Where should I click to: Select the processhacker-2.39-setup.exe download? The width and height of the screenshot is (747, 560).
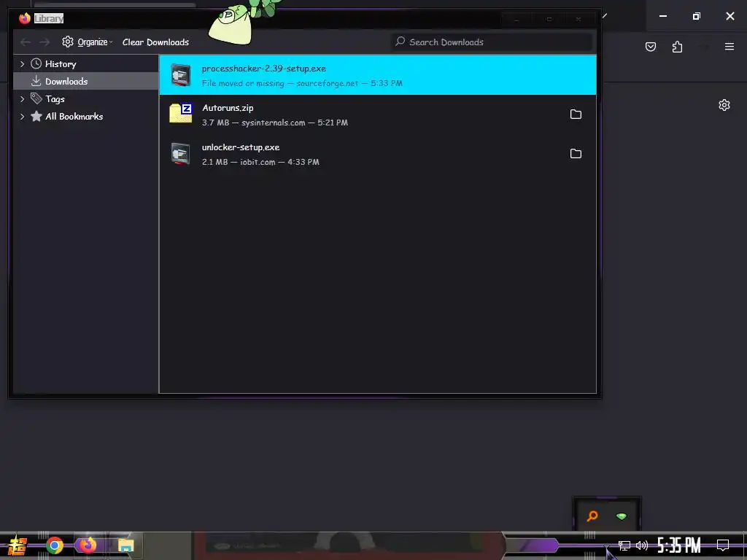click(377, 75)
